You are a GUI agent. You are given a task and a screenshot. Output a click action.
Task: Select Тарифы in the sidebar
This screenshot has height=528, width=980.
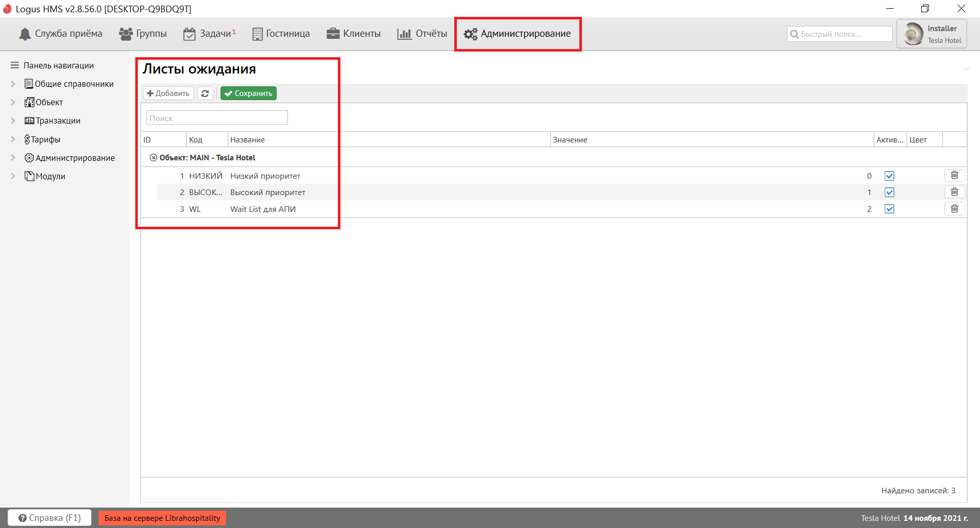[42, 139]
